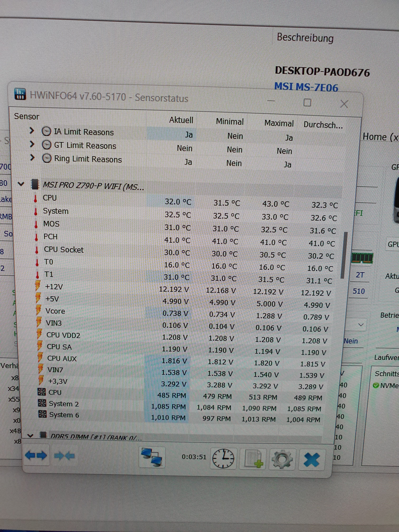Reset sensor values with clock icon
Screen dimensions: 399x532
point(223,458)
